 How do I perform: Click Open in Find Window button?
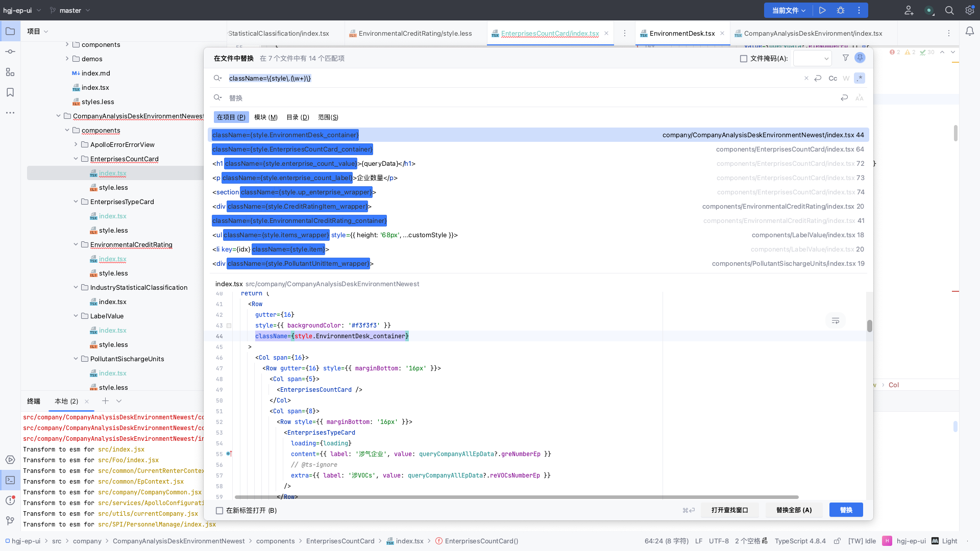729,510
